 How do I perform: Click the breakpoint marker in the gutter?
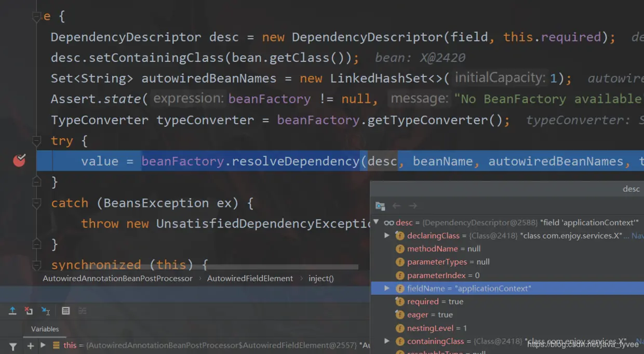pyautogui.click(x=19, y=160)
